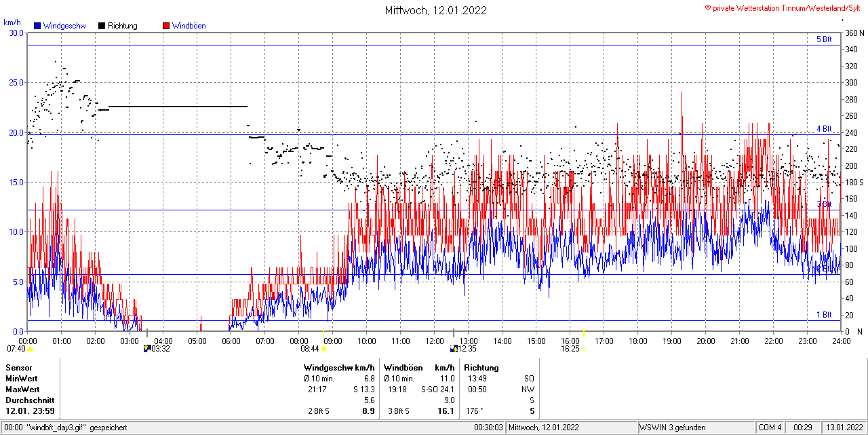Click the COM 4 status bar field
Viewport: 868px width, 435px height.
(770, 428)
